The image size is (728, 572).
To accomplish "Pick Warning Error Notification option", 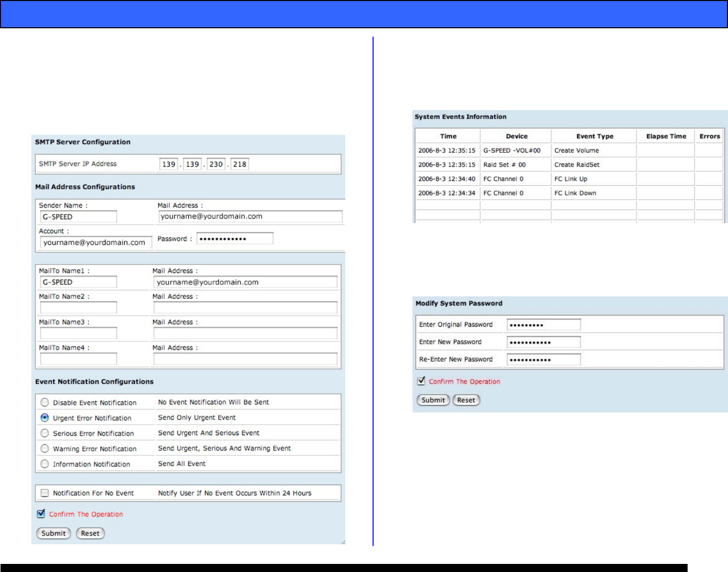I will click(45, 448).
